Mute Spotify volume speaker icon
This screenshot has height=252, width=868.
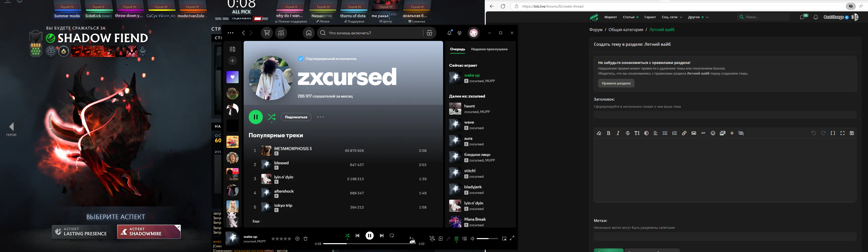(x=472, y=239)
